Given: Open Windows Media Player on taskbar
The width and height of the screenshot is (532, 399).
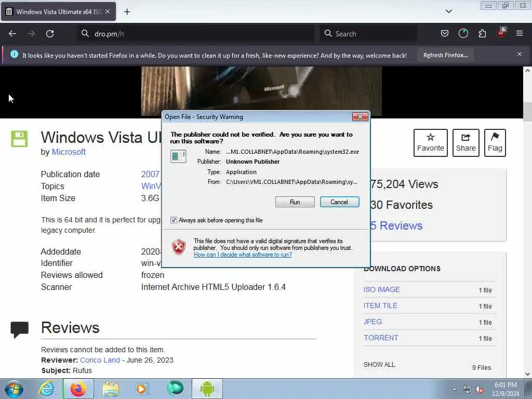Looking at the screenshot, I should [141, 389].
